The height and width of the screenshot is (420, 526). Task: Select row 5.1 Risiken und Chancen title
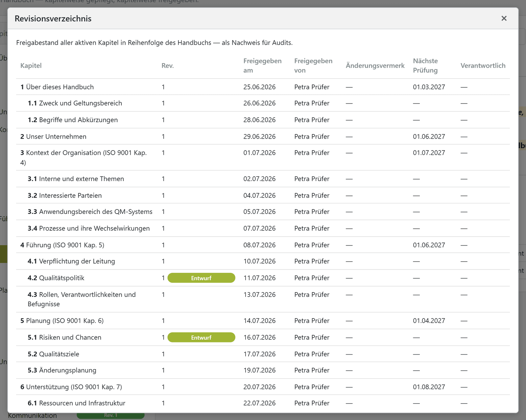(64, 338)
